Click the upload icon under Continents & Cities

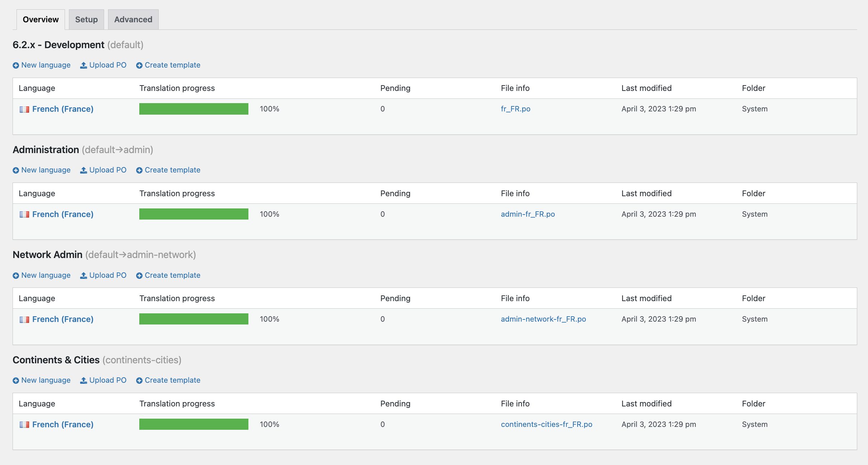83,381
